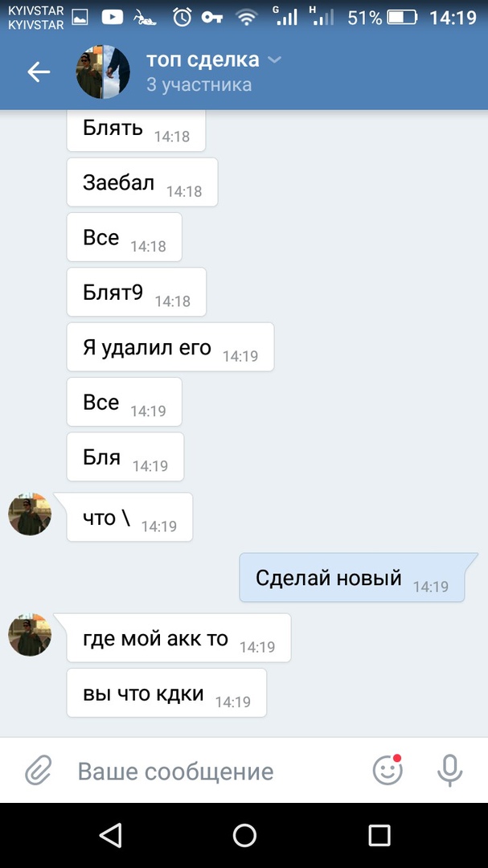The height and width of the screenshot is (868, 488).
Task: Focus the Ваше сообщение input field
Action: tap(216, 771)
